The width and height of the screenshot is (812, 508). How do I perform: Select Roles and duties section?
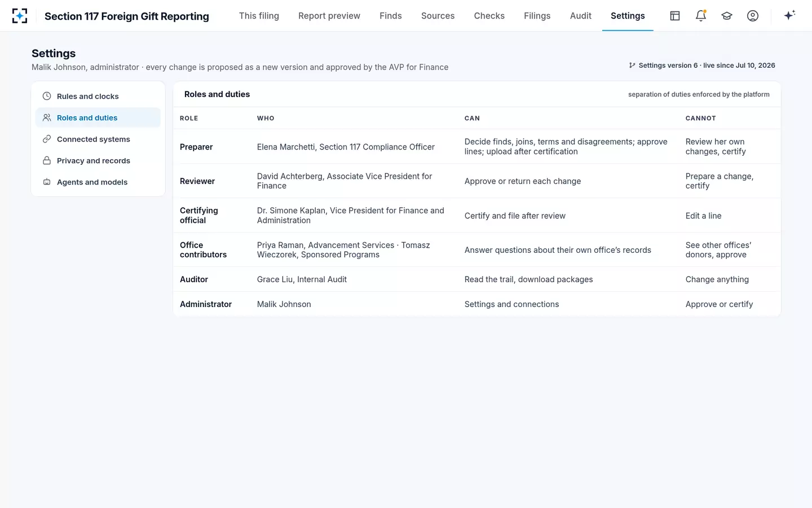[98, 118]
